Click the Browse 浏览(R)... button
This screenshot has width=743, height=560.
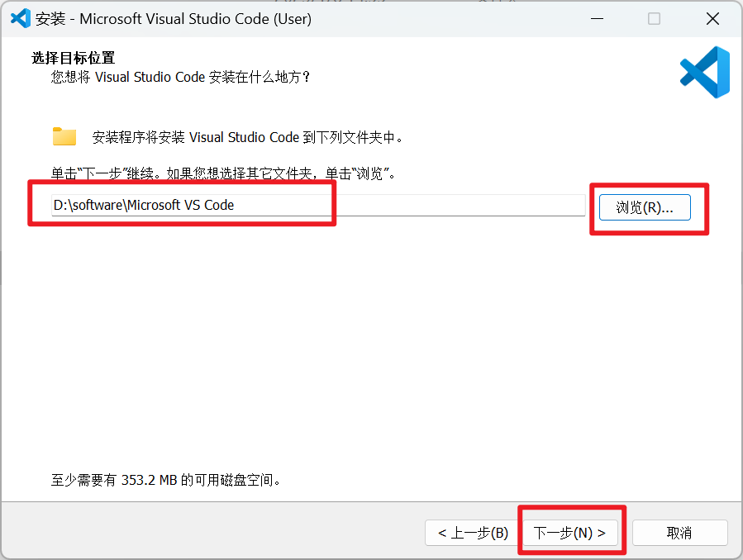(645, 207)
